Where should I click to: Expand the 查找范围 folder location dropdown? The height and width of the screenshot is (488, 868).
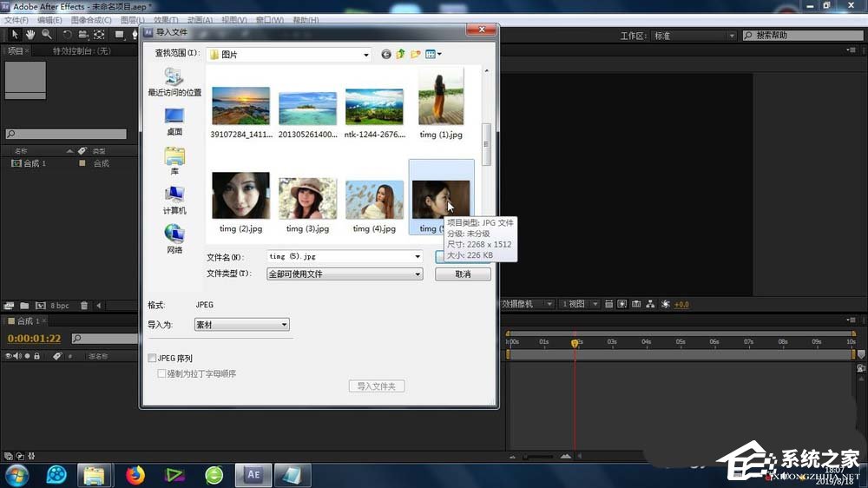pos(290,54)
